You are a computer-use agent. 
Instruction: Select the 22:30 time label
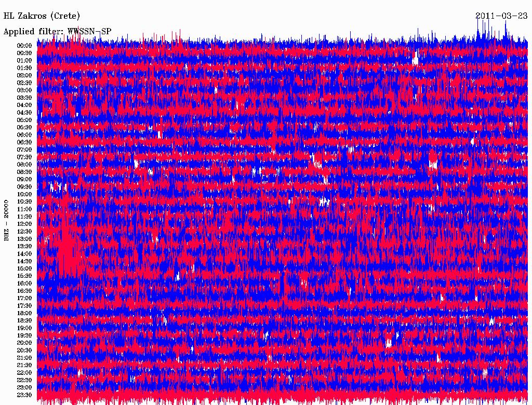[x=24, y=380]
